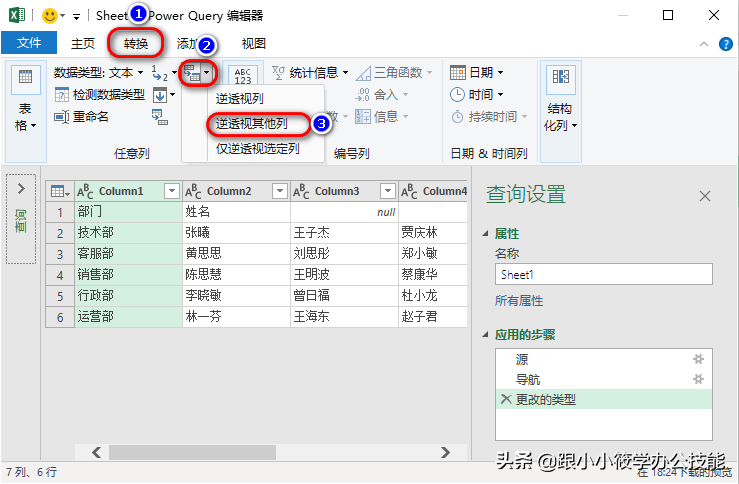The image size is (739, 484).
Task: Select cell 技术部
Action: click(128, 232)
